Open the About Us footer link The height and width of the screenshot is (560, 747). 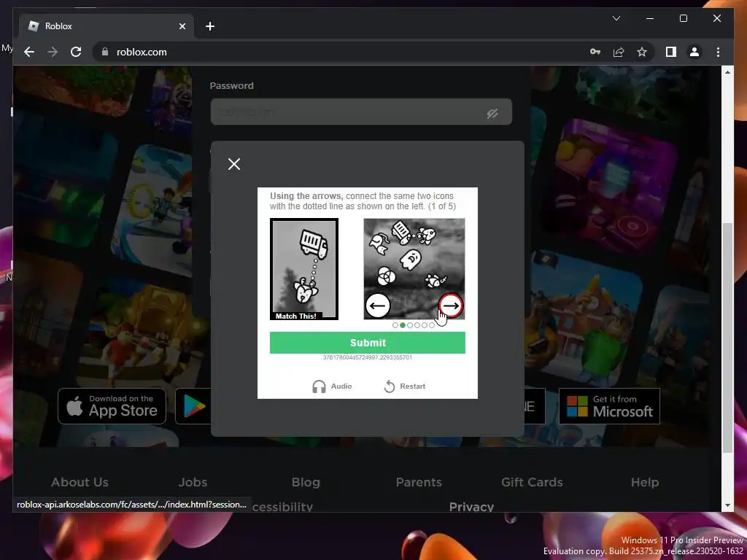click(80, 483)
